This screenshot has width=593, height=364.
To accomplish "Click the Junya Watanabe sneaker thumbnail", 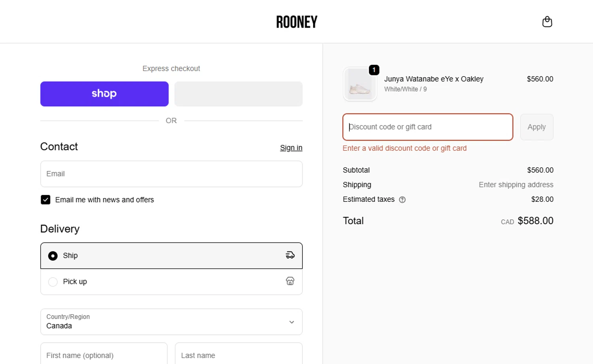I will click(x=360, y=84).
